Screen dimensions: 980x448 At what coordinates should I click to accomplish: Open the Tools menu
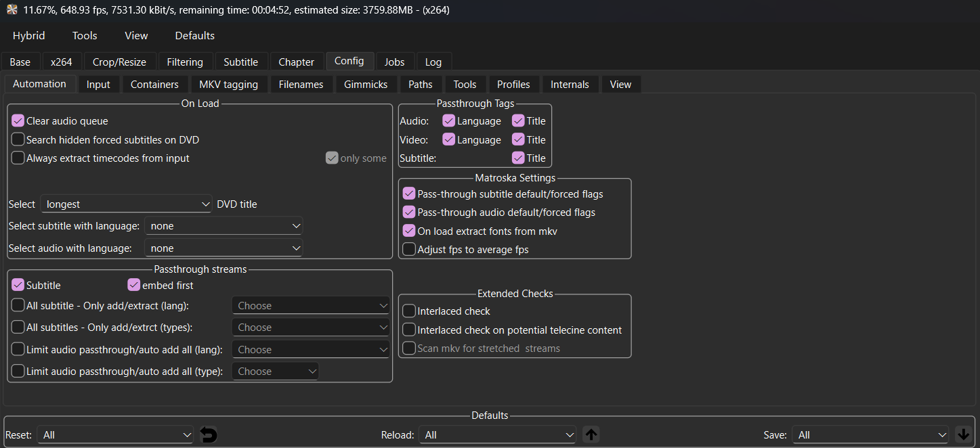click(85, 36)
